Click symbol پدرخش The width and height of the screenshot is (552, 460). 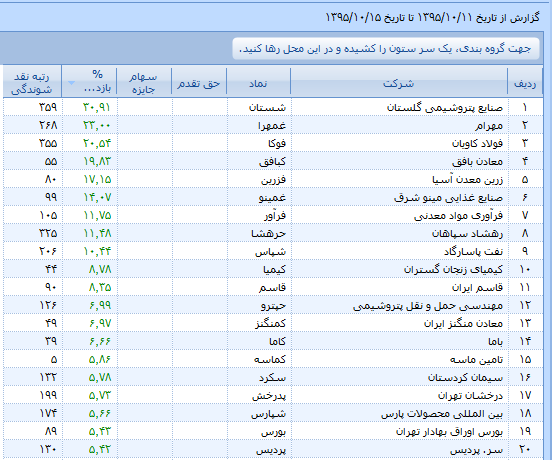(x=269, y=396)
